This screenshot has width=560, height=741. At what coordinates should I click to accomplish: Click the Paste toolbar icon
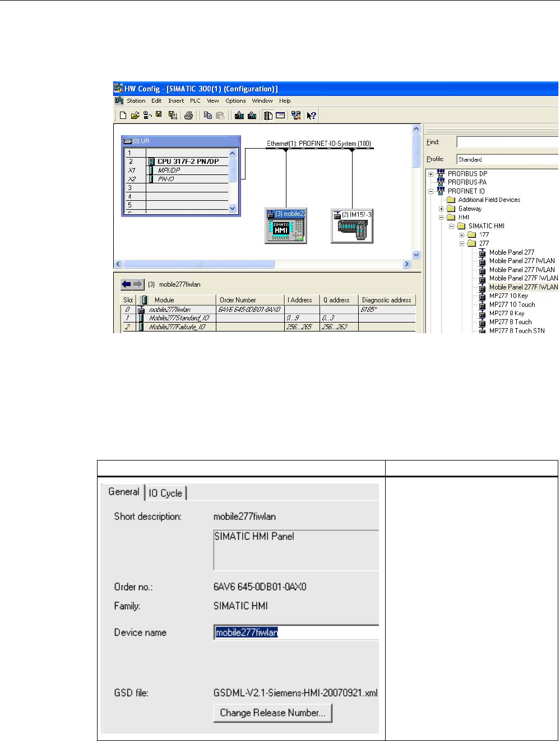[220, 116]
